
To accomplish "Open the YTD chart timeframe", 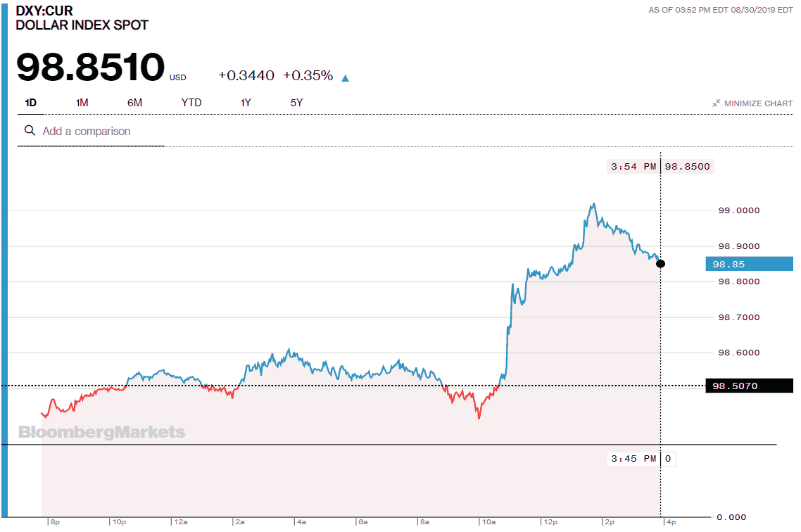I will tap(190, 102).
